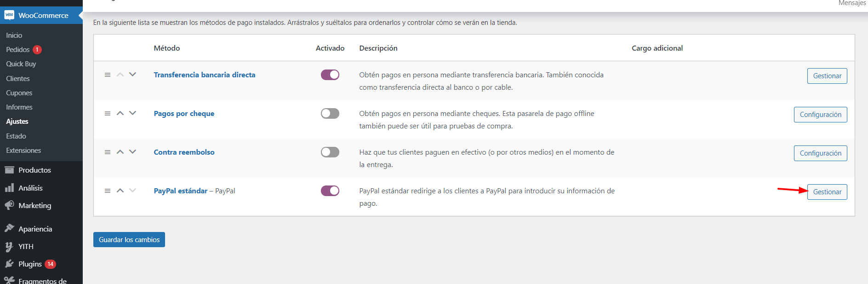
Task: Click the Método column header
Action: coord(167,48)
